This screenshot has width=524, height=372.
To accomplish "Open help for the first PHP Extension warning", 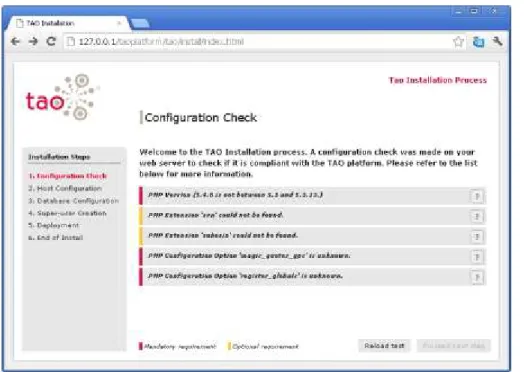I will click(477, 217).
